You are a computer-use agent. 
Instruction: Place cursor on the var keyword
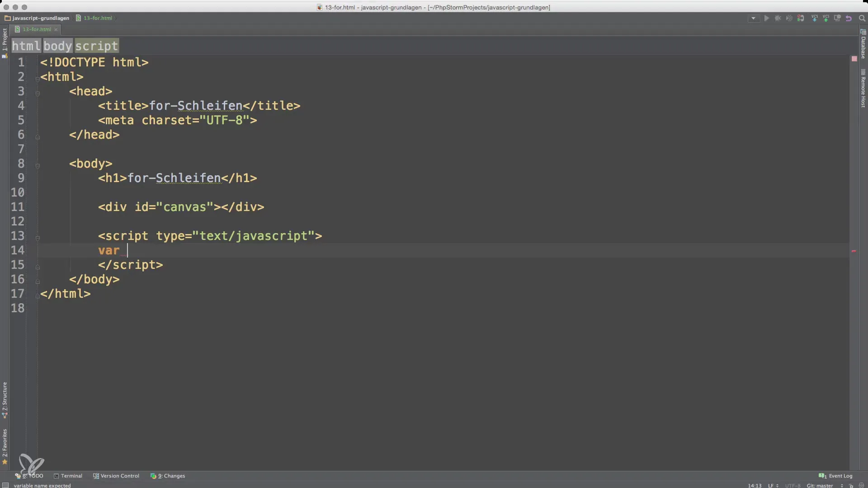[109, 250]
